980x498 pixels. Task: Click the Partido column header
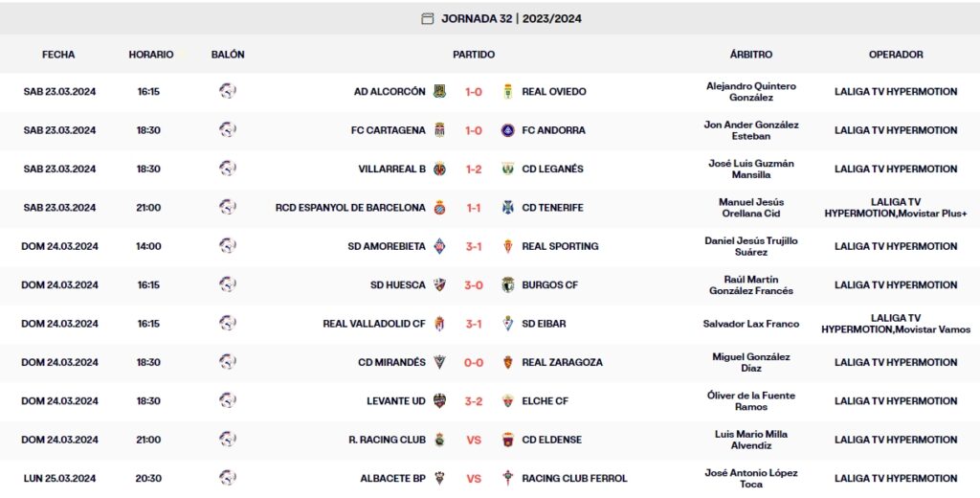[474, 55]
